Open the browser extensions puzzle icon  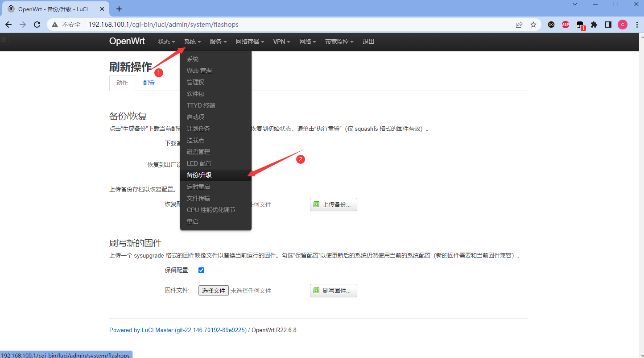click(x=594, y=25)
